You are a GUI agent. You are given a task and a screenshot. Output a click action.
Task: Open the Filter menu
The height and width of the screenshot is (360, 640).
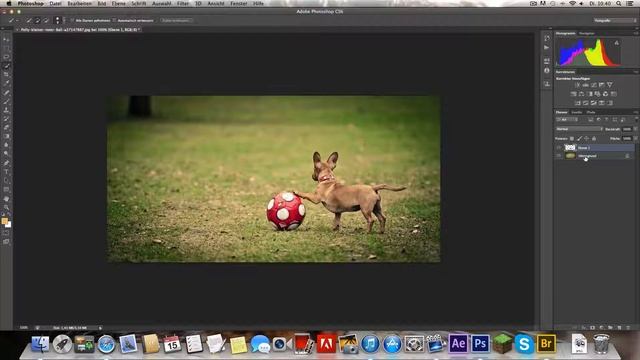point(183,3)
